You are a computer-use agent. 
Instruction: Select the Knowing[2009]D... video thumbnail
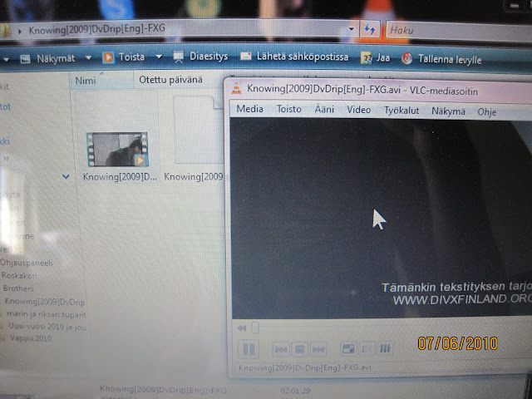[117, 150]
